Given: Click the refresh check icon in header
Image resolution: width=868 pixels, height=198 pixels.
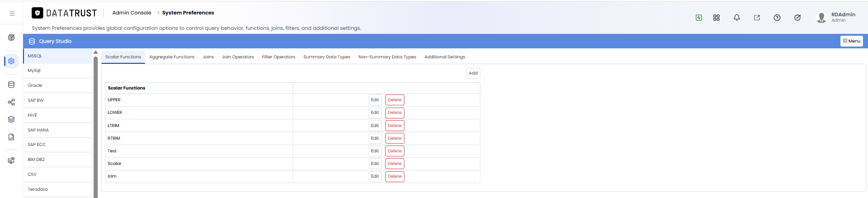Looking at the screenshot, I should coord(797,18).
